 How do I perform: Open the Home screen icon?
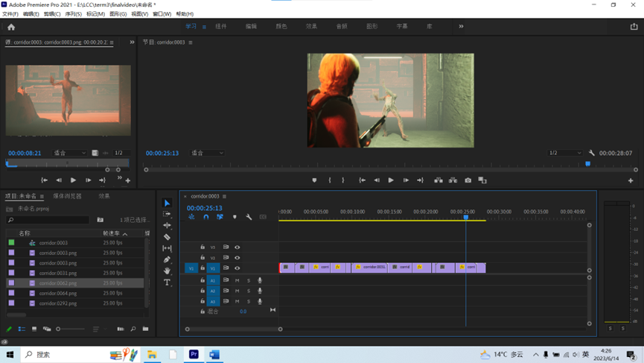(11, 27)
